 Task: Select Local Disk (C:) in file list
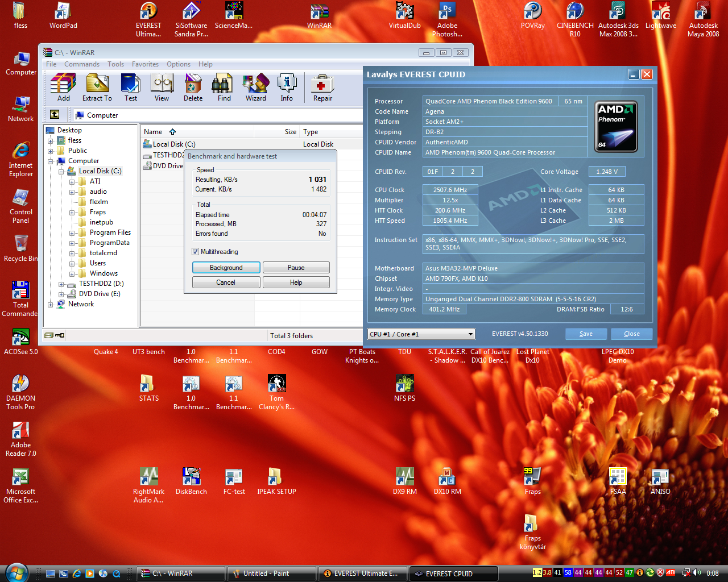pos(174,144)
